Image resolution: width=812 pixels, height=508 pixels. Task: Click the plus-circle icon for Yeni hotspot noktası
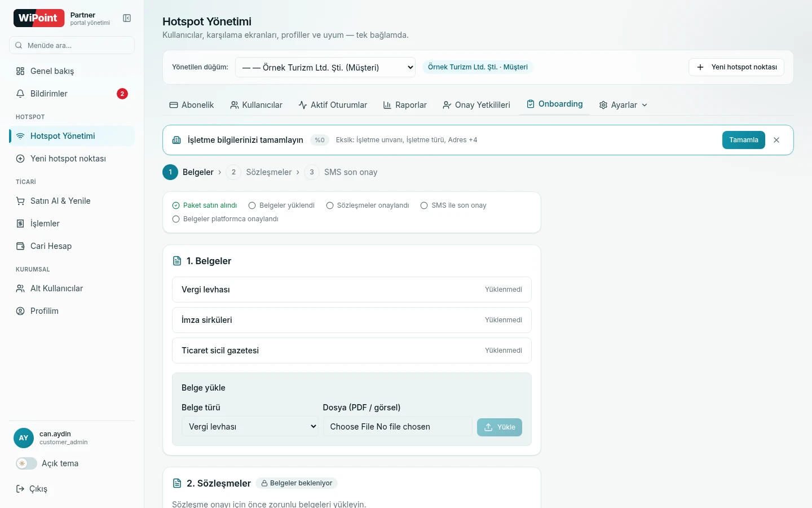point(20,159)
